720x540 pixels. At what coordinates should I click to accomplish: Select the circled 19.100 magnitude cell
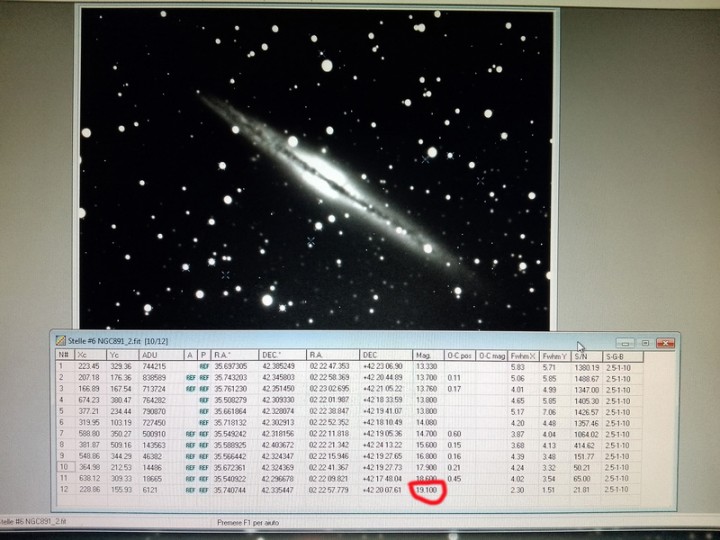pyautogui.click(x=427, y=491)
